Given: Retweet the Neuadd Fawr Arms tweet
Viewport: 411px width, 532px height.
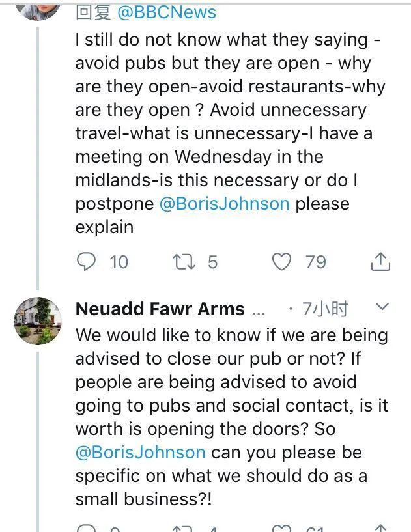Looking at the screenshot, I should coord(180,528).
